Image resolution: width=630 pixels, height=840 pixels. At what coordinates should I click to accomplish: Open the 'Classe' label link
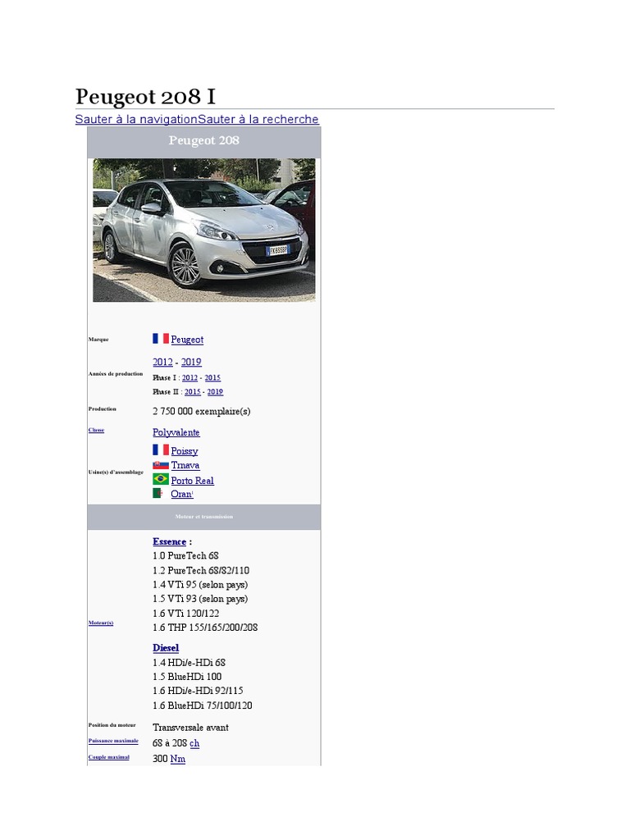point(97,430)
